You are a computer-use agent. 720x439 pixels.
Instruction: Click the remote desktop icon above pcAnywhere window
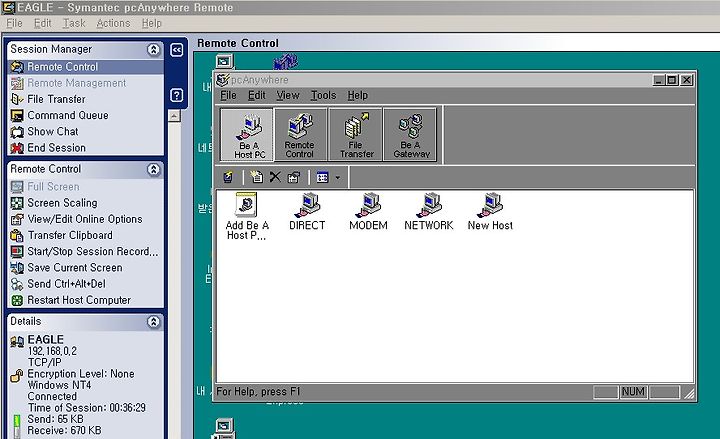tap(224, 61)
